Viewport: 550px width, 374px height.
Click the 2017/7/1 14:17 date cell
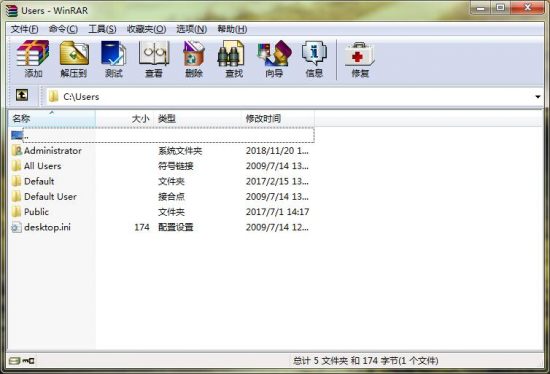[x=277, y=212]
